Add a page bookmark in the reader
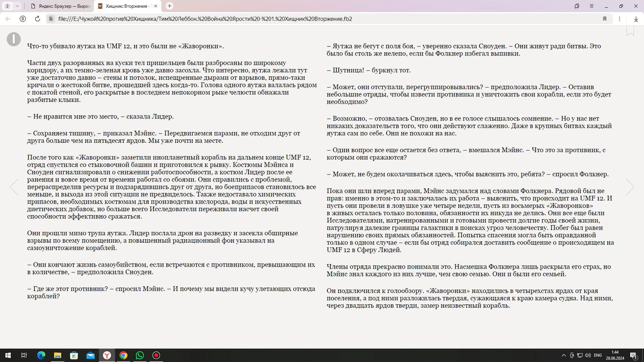 click(630, 30)
